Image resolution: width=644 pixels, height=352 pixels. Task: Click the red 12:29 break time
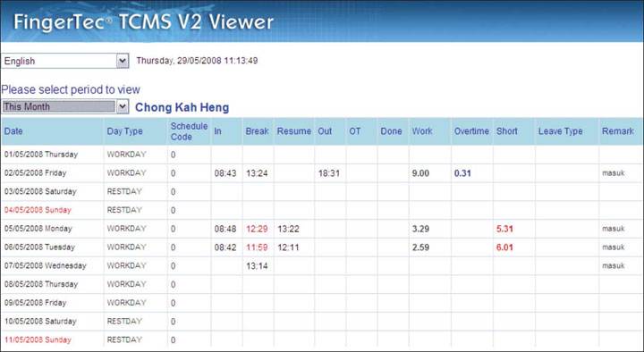point(257,229)
